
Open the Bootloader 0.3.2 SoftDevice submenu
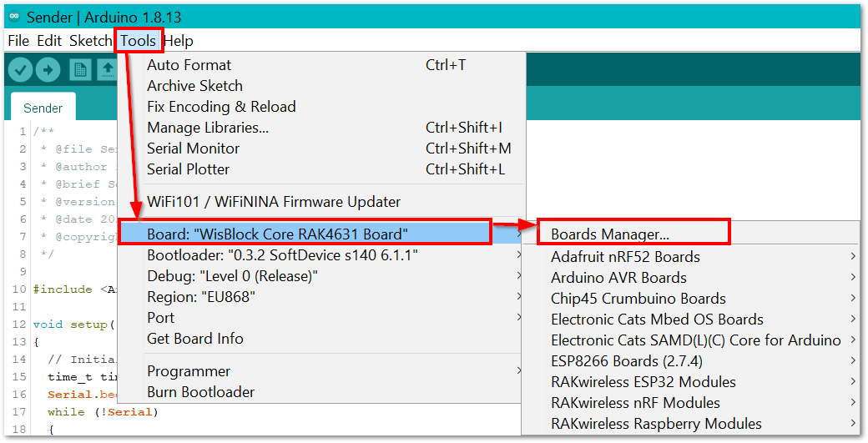321,255
